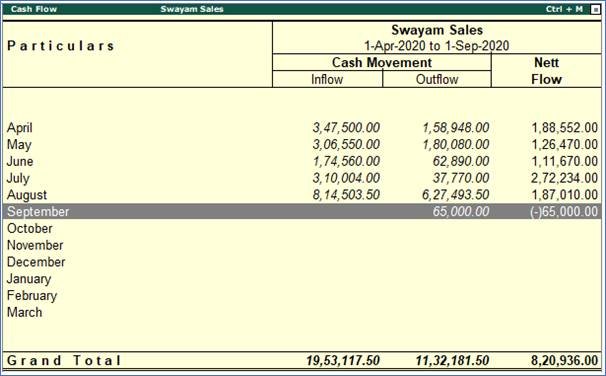Click July nett flow 2,72,234.00

tap(565, 178)
